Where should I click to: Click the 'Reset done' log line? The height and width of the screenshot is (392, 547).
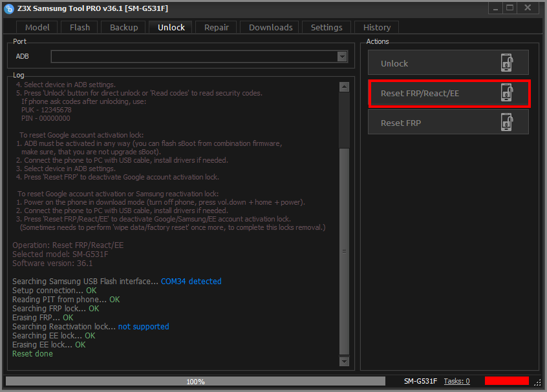pos(32,354)
